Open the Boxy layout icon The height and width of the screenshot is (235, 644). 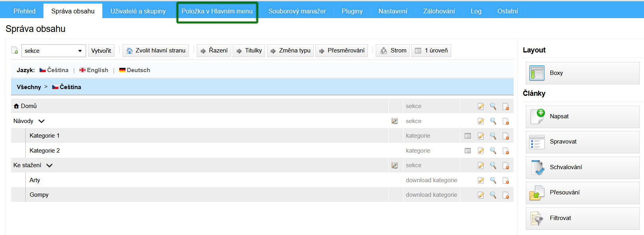(537, 73)
